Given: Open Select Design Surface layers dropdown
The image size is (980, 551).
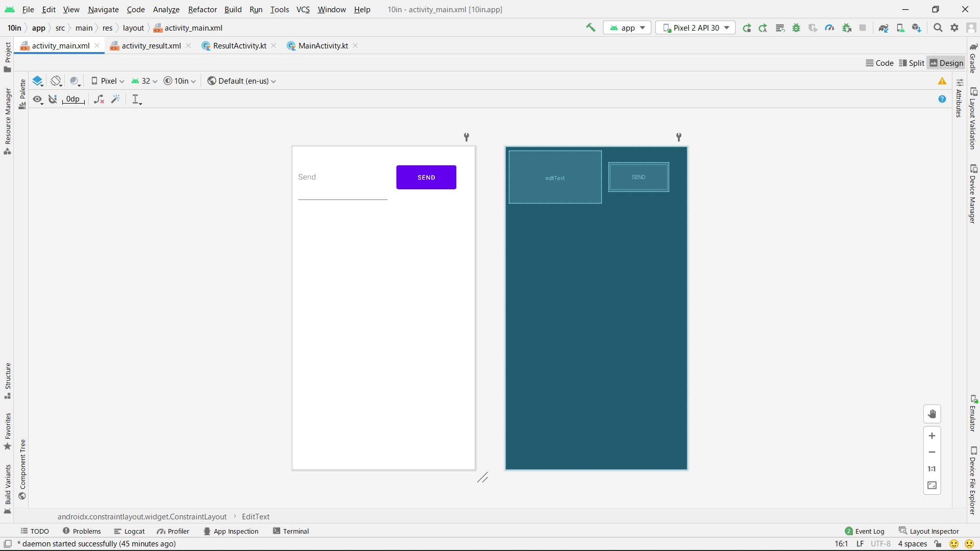Looking at the screenshot, I should pos(38,81).
